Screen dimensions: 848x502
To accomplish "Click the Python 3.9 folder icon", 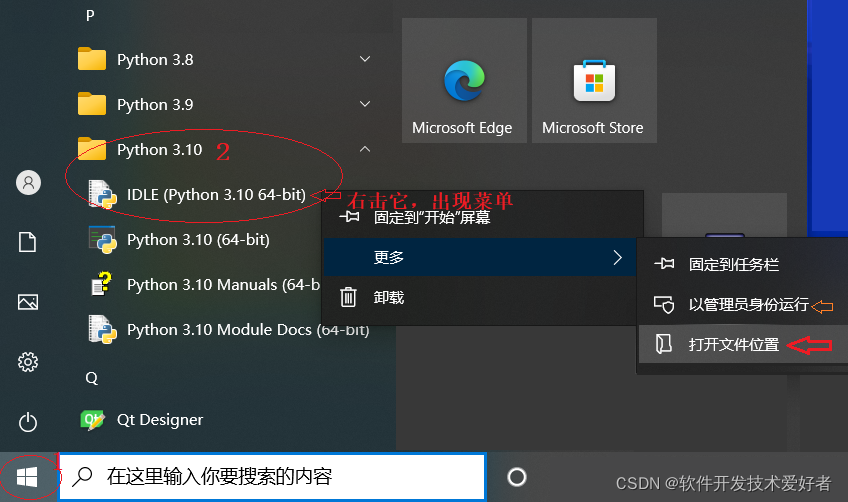I will (92, 104).
